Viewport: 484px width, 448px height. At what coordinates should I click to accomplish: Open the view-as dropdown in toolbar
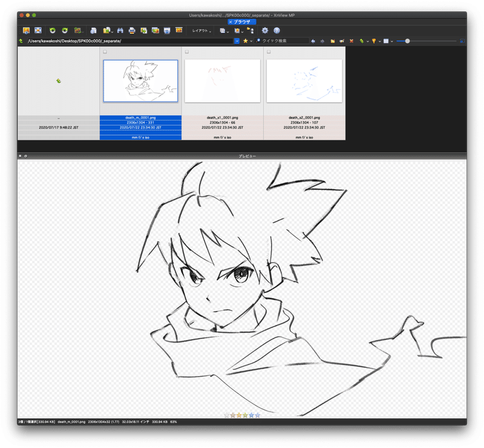tap(224, 31)
